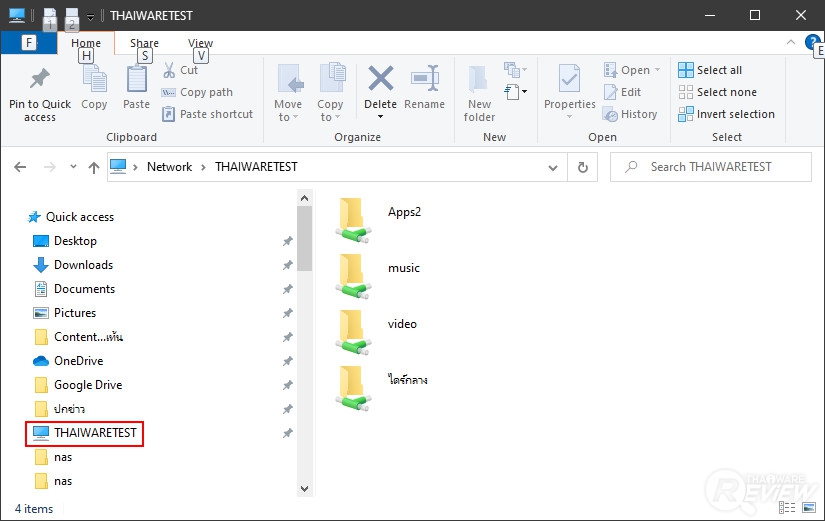Click the Forward navigation arrow
The image size is (825, 521).
(x=49, y=167)
